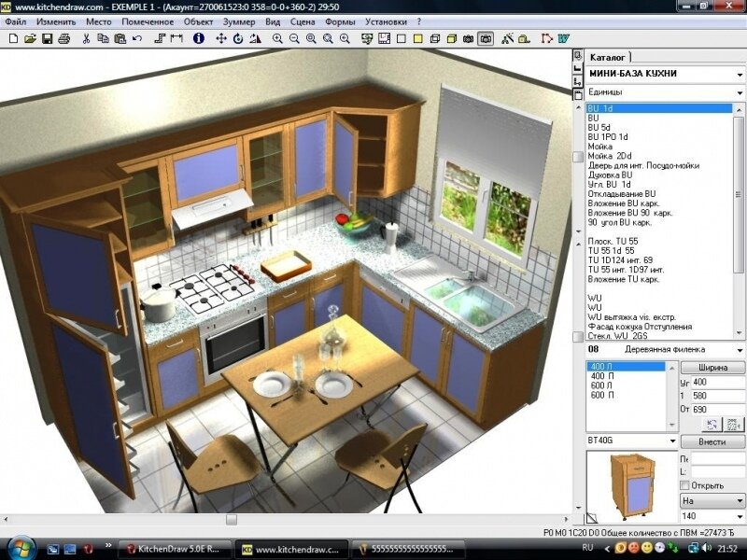Image resolution: width=747 pixels, height=560 pixels.
Task: Open the Деревянная филенка model dropdown
Action: tap(740, 350)
